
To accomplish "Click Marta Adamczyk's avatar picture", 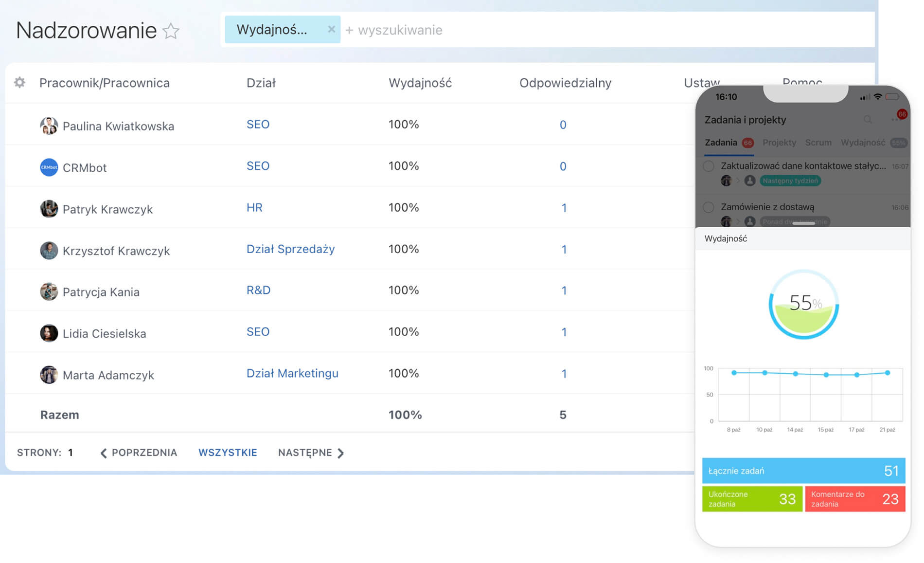I will pos(49,375).
